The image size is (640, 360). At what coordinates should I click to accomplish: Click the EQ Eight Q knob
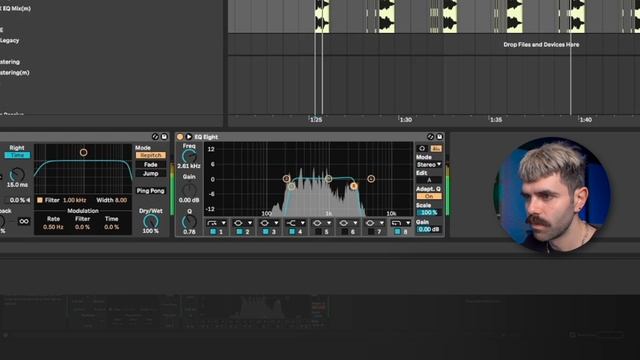point(189,222)
